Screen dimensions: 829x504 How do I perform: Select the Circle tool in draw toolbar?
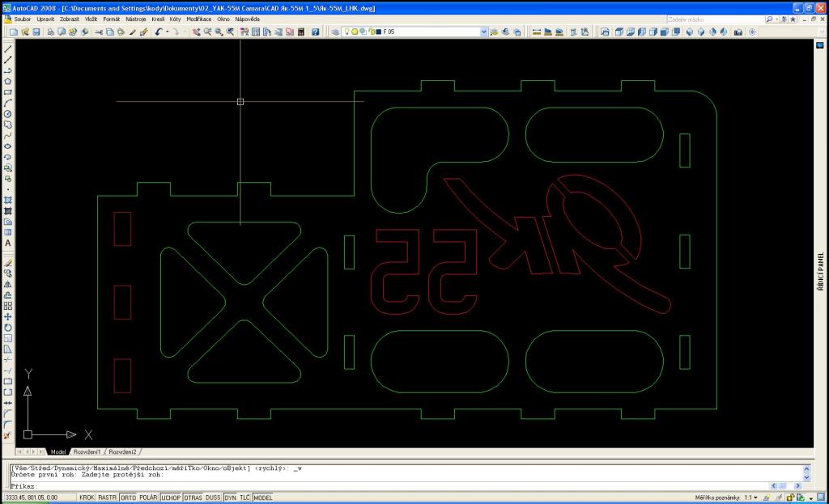pyautogui.click(x=7, y=114)
